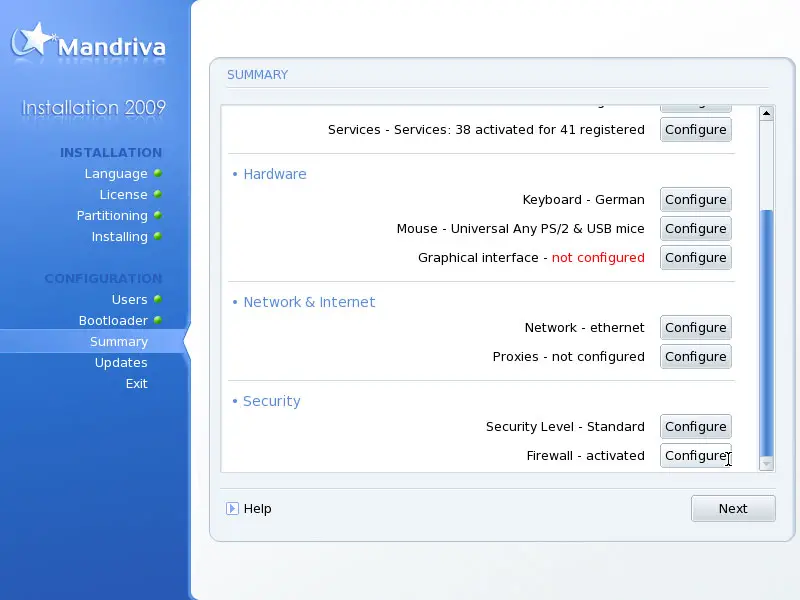Select the Bootloader step

[113, 320]
